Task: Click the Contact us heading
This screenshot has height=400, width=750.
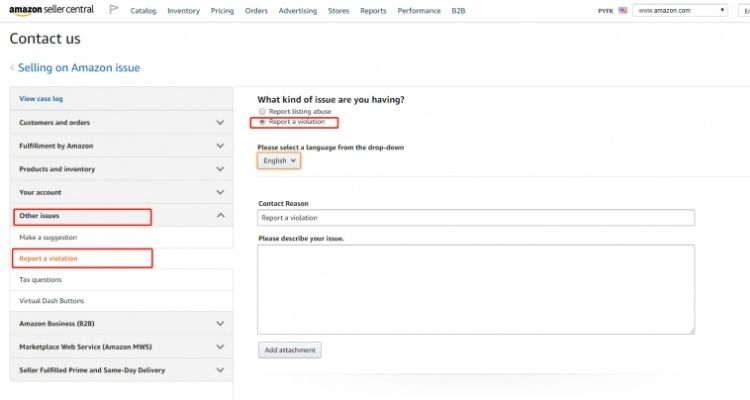Action: click(x=45, y=39)
